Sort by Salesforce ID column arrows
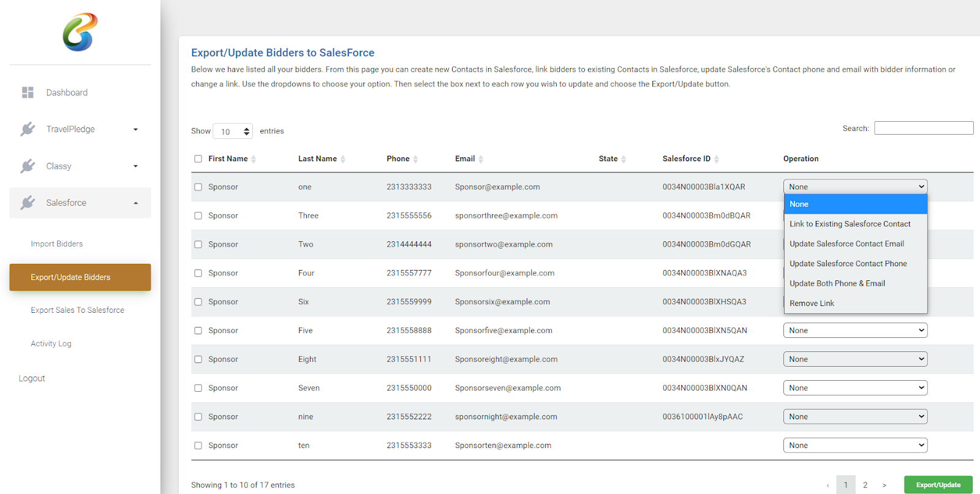 click(x=717, y=159)
